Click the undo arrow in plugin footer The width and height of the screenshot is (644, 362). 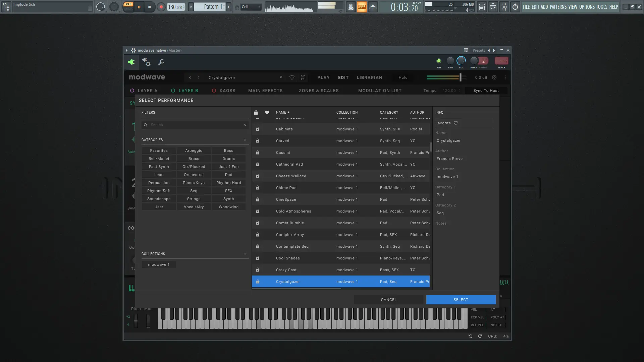(x=470, y=336)
